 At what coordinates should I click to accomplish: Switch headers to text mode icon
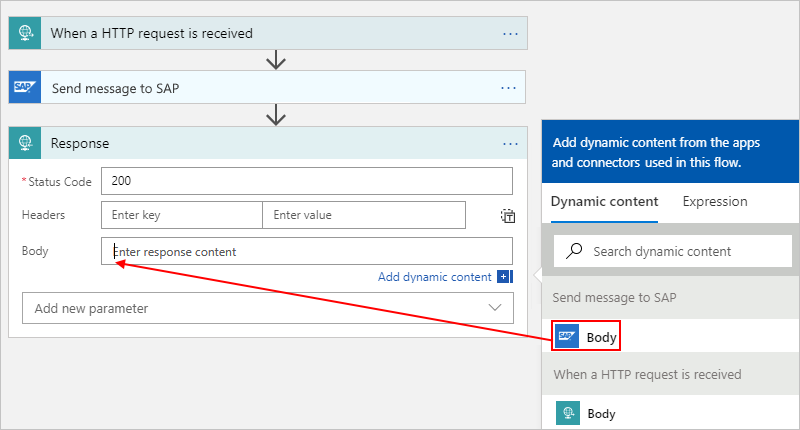pyautogui.click(x=508, y=215)
